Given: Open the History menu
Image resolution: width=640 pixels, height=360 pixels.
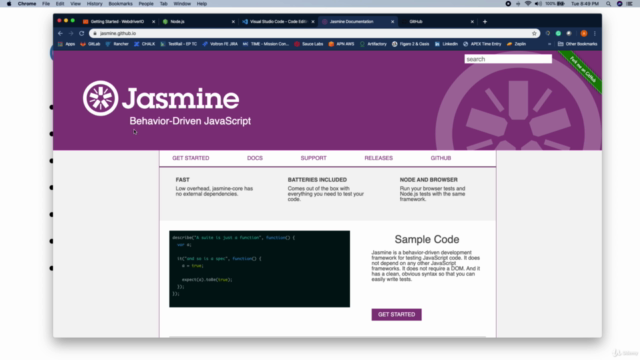Looking at the screenshot, I should coord(94,4).
